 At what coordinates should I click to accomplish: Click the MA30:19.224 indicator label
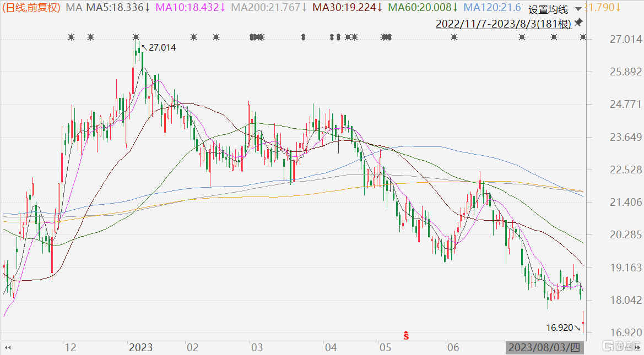[348, 8]
